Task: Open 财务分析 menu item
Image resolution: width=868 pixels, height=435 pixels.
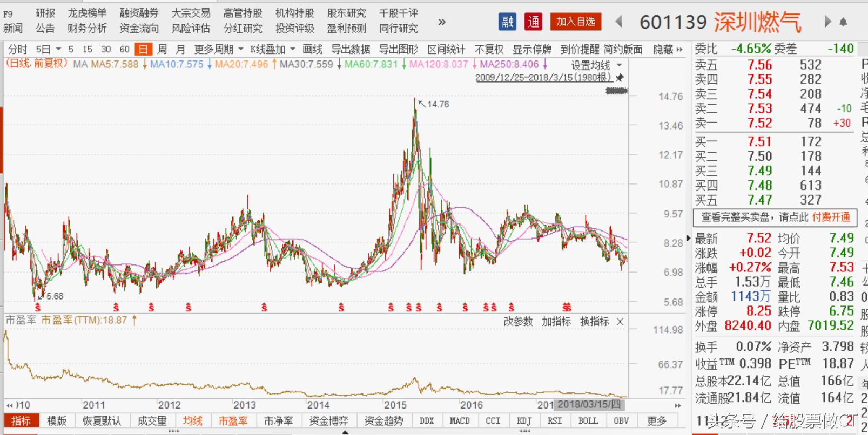Action: click(88, 28)
